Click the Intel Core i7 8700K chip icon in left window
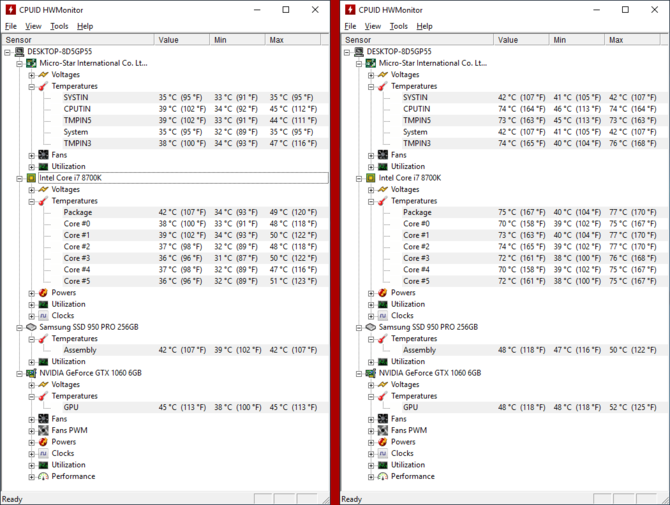The height and width of the screenshot is (505, 670). [x=31, y=178]
